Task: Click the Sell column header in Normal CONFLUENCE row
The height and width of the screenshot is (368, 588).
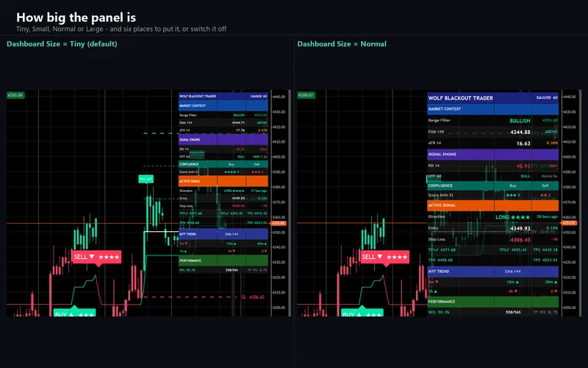Action: click(545, 185)
